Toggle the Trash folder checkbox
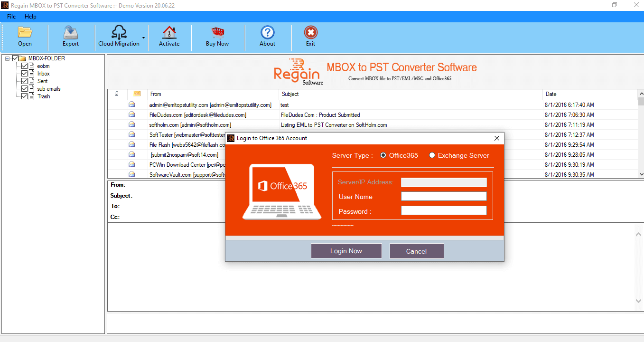The image size is (644, 342). 25,96
